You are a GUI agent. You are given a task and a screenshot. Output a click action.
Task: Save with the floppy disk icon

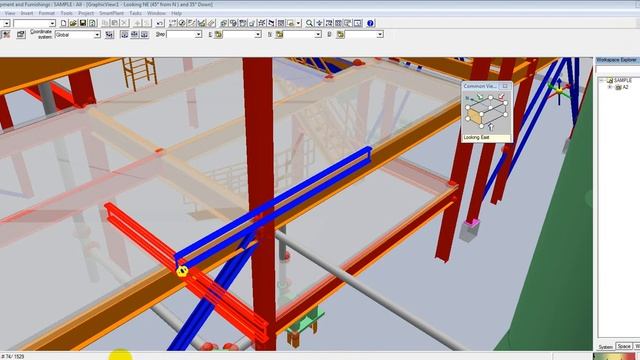pyautogui.click(x=83, y=23)
